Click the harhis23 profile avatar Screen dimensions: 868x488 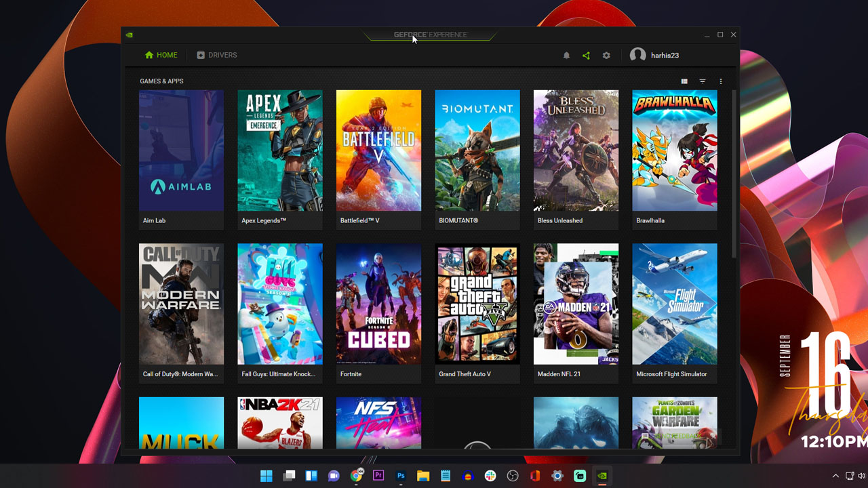tap(637, 56)
